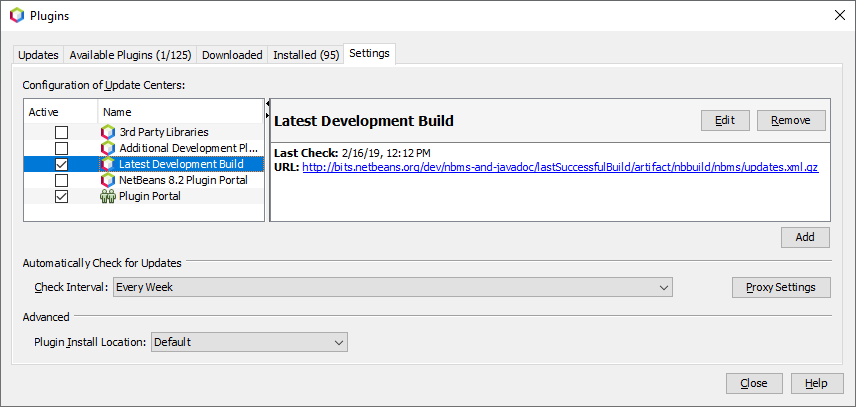This screenshot has height=407, width=856.
Task: Select the 3rd Party Libraries row
Action: [144, 132]
